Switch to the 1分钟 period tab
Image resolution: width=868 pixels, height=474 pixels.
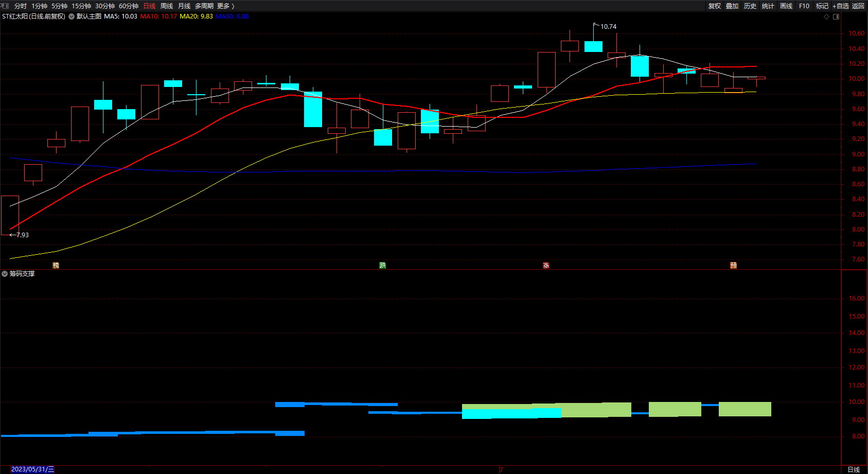tap(39, 6)
